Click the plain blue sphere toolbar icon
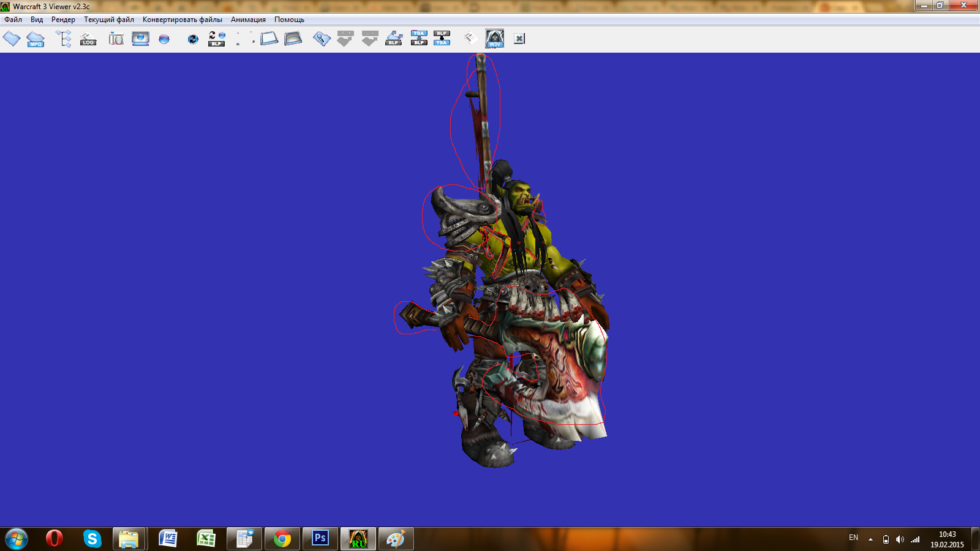Image resolution: width=980 pixels, height=551 pixels. [164, 39]
